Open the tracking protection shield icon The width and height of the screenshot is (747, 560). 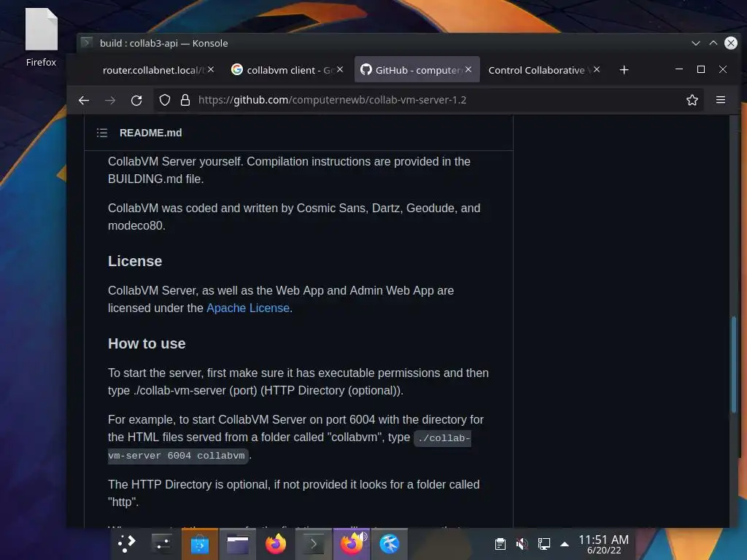(165, 100)
